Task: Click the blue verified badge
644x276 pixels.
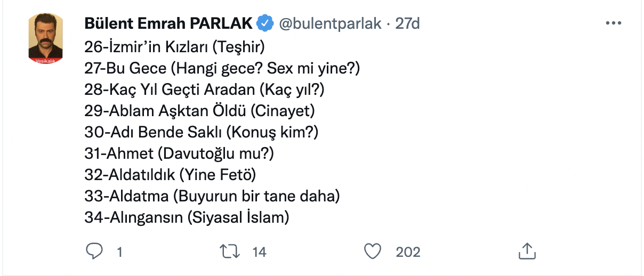Action: pyautogui.click(x=265, y=23)
